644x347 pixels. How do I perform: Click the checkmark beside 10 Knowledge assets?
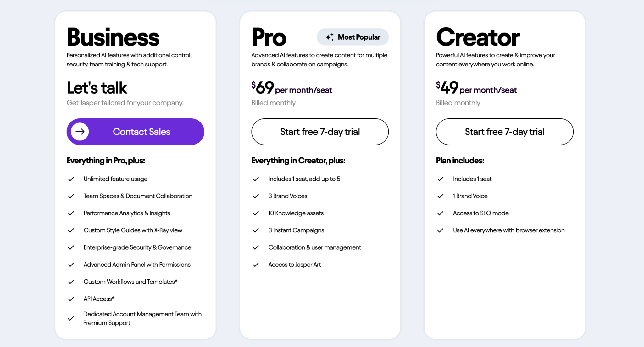click(255, 213)
